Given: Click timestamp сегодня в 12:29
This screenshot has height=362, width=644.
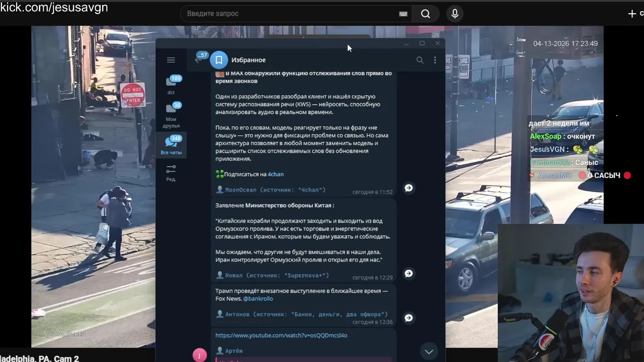Looking at the screenshot, I should pyautogui.click(x=372, y=278).
